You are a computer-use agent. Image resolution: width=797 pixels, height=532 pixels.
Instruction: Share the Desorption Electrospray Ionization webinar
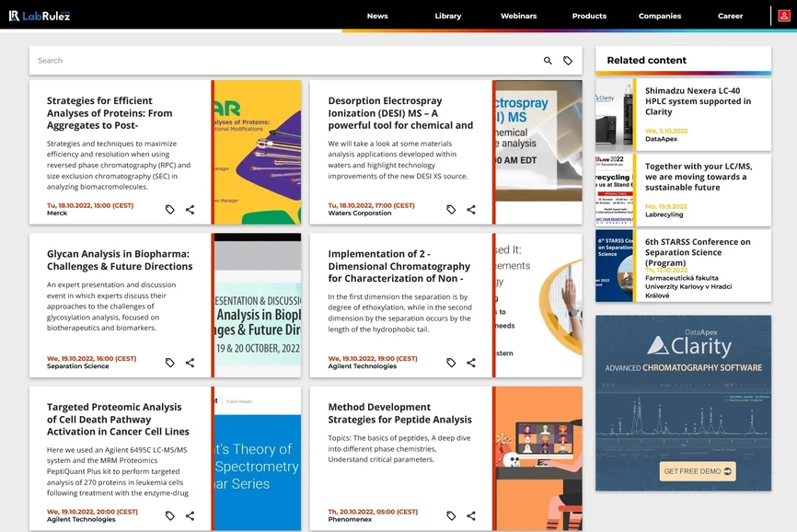point(471,209)
